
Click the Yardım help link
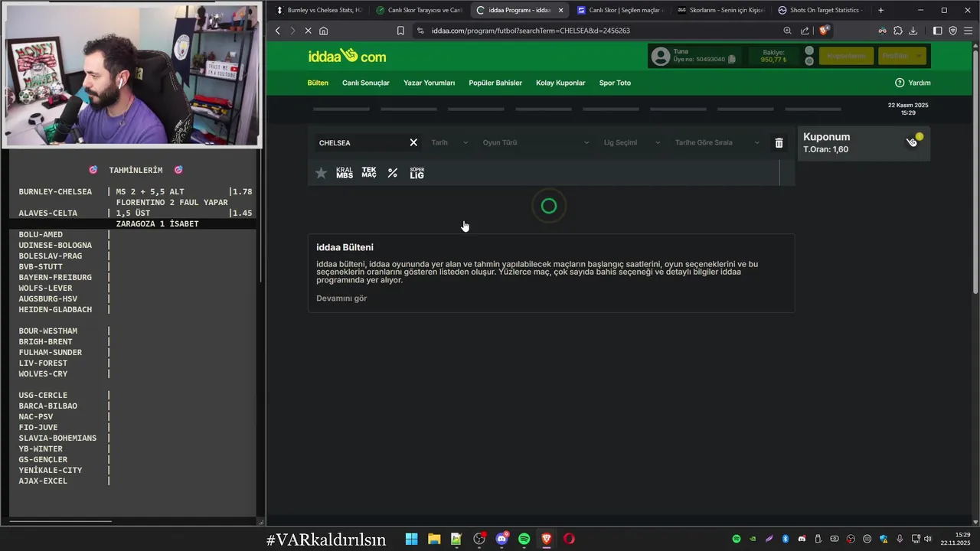[x=913, y=83]
